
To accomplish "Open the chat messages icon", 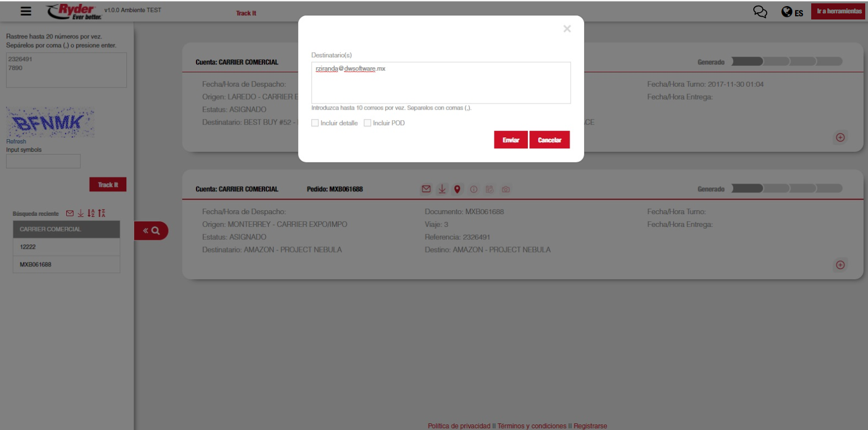I will 759,12.
